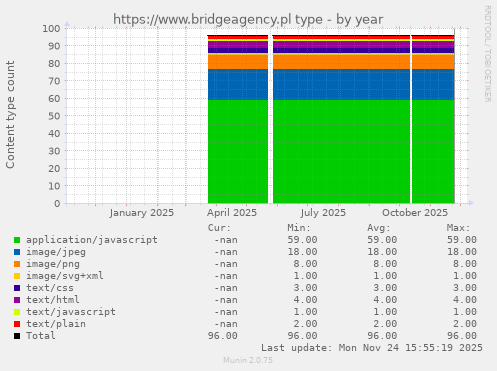Click the Max: column header
497x371 pixels.
[458, 228]
